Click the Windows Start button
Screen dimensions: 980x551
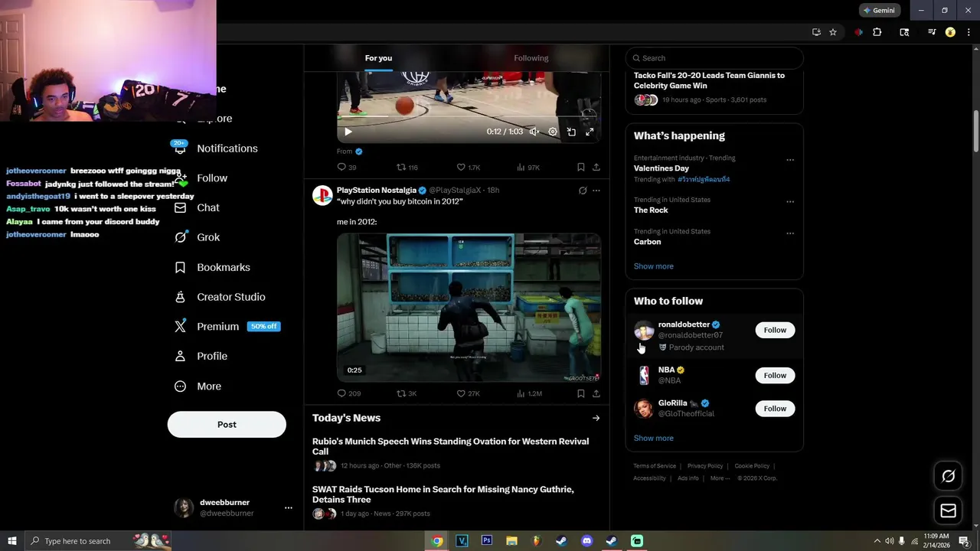click(11, 541)
